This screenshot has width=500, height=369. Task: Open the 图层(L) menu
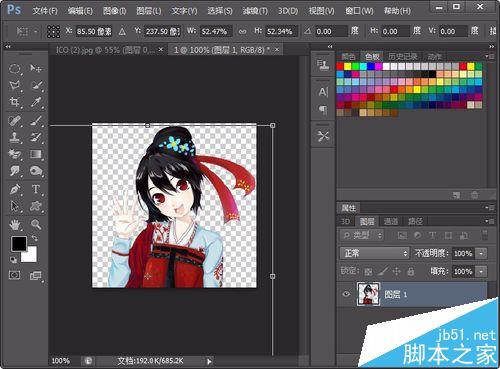149,11
